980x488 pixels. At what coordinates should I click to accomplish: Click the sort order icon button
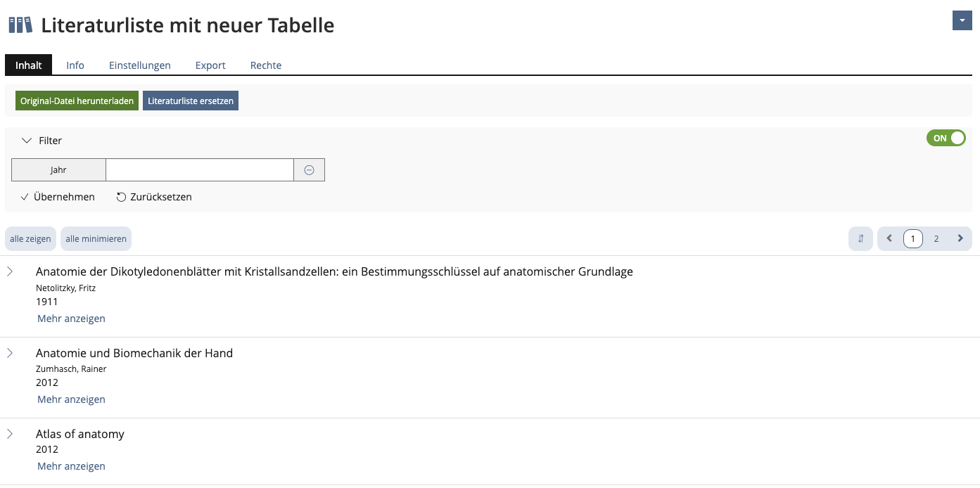coord(860,238)
